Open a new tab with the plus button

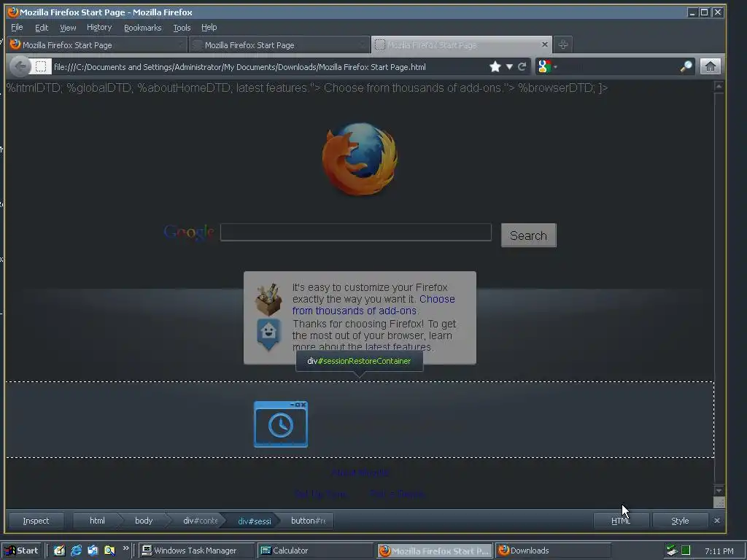(562, 44)
